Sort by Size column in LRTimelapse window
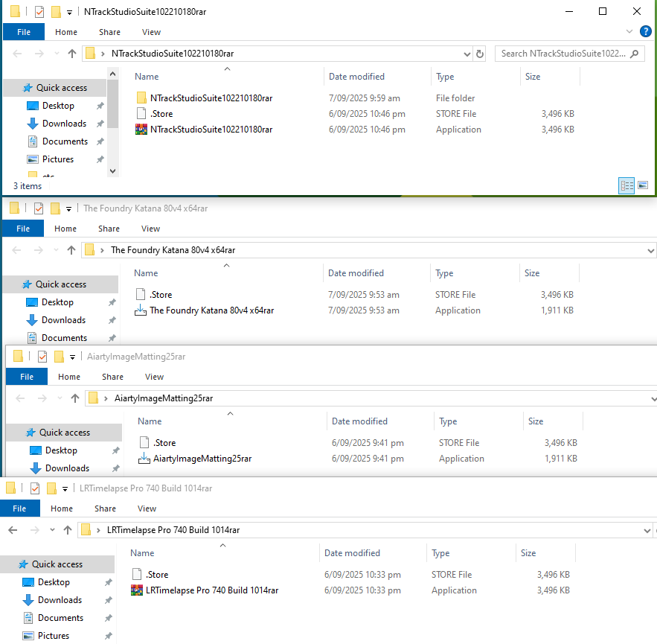 (528, 553)
